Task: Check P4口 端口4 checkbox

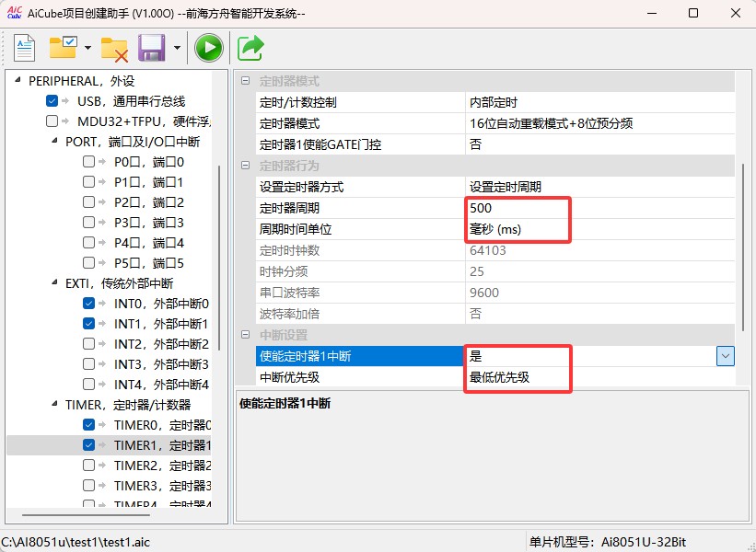Action: pos(88,242)
